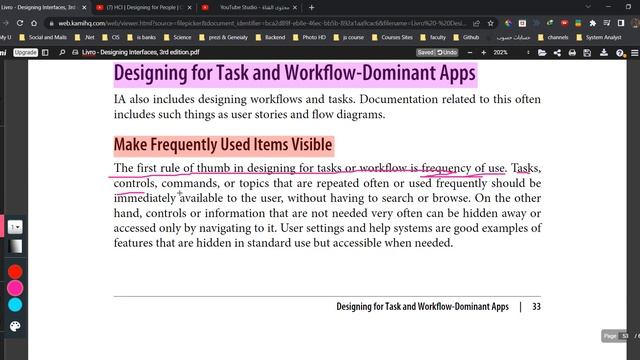
Task: Open the channels bookmark folder
Action: click(x=553, y=37)
